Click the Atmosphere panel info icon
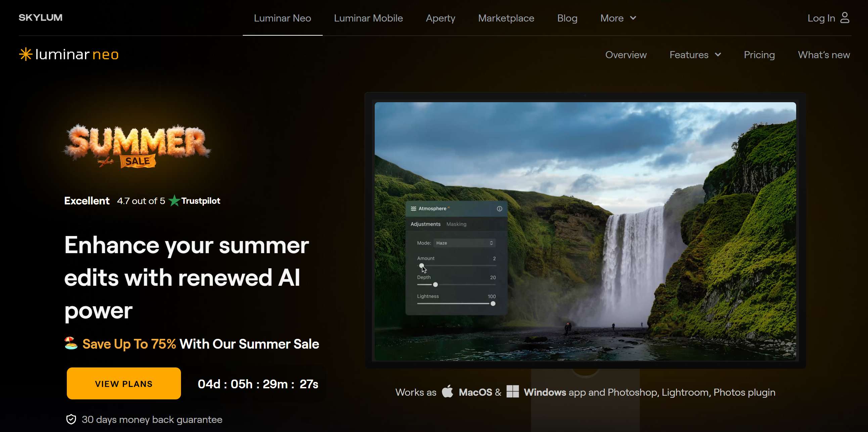 (499, 209)
